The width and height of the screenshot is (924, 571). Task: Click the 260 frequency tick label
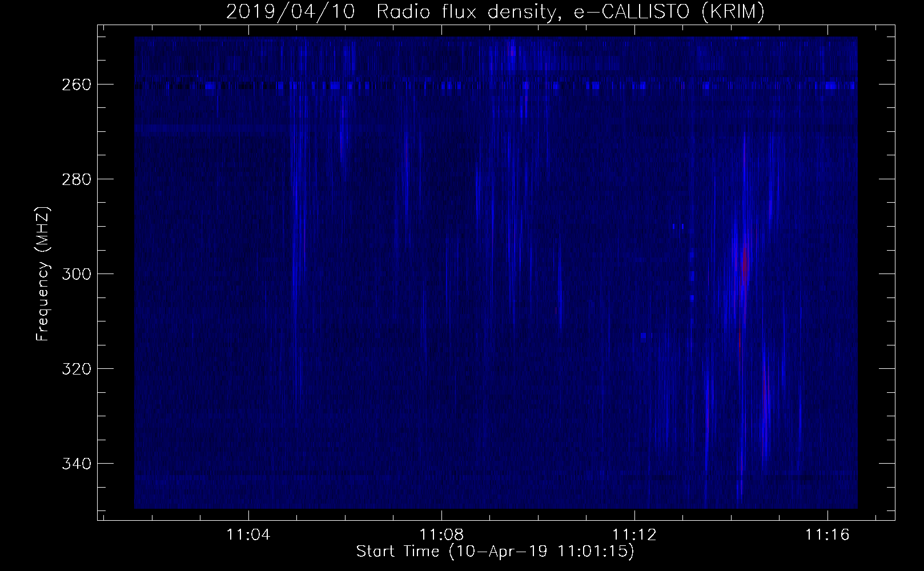tap(75, 85)
